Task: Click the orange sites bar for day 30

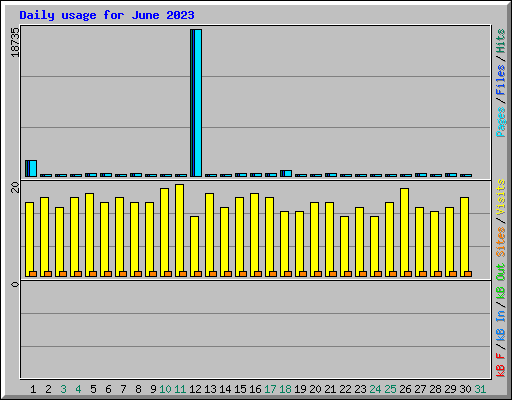Action: point(468,274)
